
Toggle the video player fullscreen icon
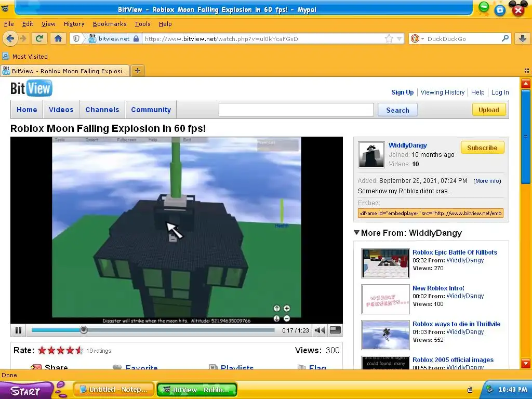pos(335,330)
